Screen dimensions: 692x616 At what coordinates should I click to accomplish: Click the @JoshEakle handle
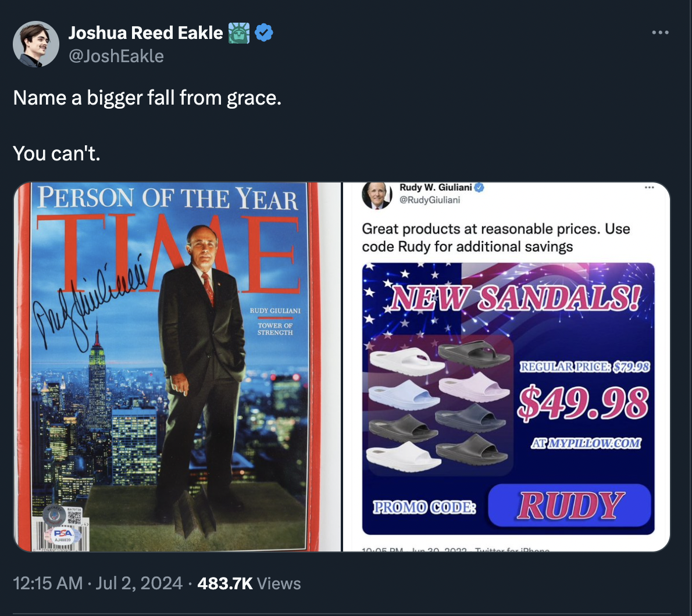[x=116, y=56]
